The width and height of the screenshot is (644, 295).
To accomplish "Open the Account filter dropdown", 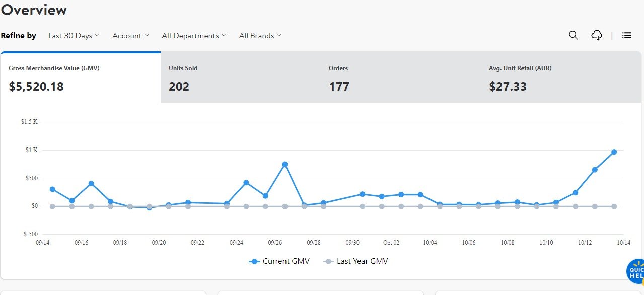I will (x=130, y=36).
